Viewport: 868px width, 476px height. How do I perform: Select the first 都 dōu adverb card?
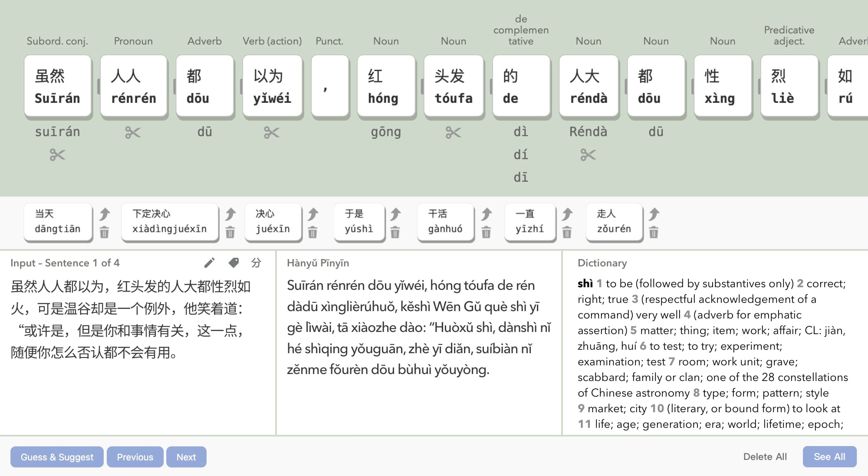click(x=205, y=86)
